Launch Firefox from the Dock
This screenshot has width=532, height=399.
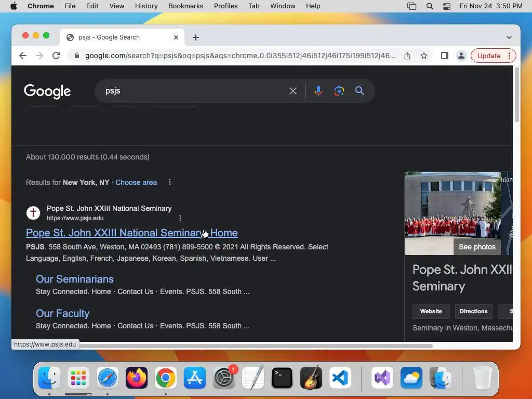[x=137, y=378]
